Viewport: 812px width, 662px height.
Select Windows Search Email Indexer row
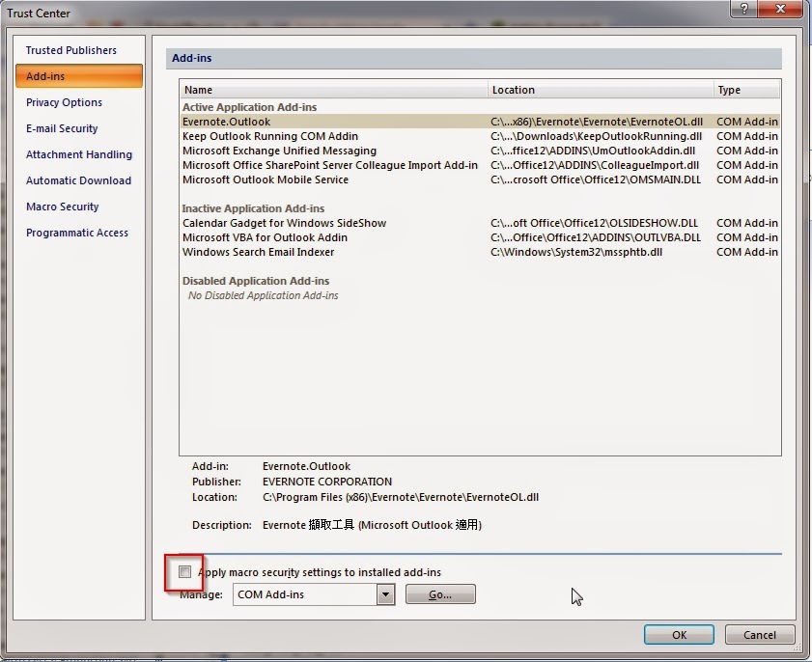pos(480,252)
